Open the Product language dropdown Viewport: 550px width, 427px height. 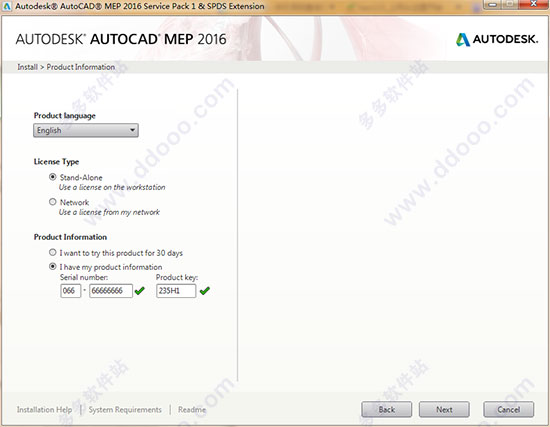click(x=86, y=130)
